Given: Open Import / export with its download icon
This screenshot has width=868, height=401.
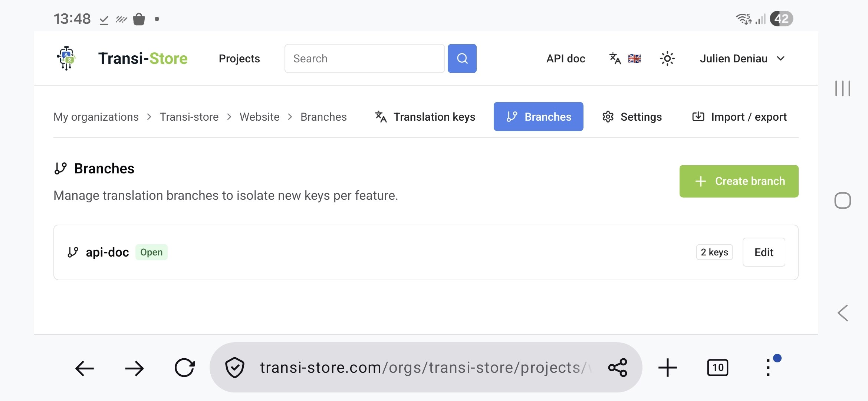Looking at the screenshot, I should [x=699, y=117].
